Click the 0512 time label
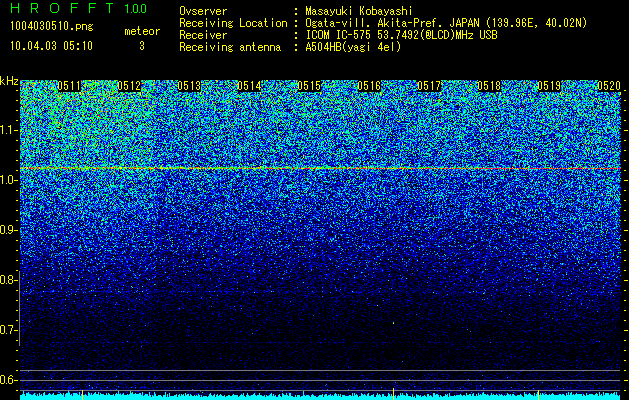The height and width of the screenshot is (400, 629). click(129, 86)
